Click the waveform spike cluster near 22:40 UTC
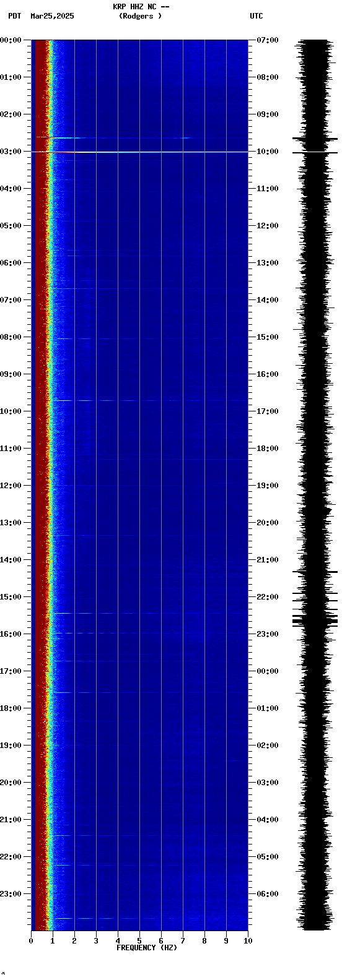This screenshot has height=980, width=342. (315, 620)
